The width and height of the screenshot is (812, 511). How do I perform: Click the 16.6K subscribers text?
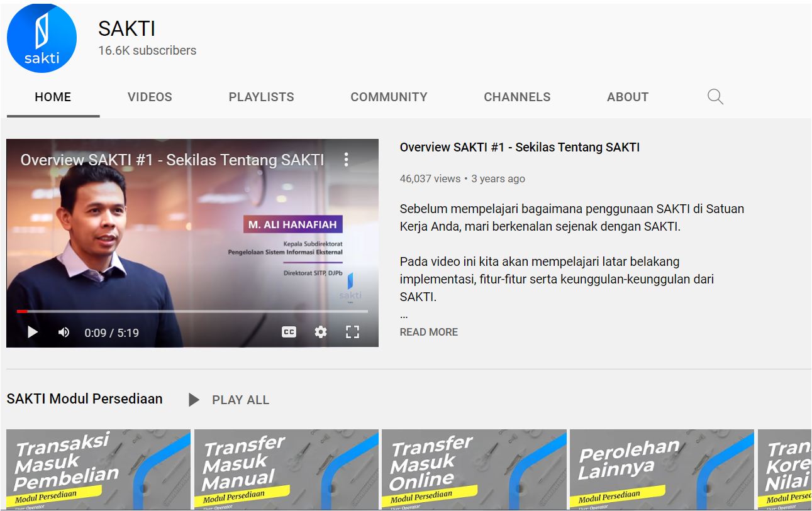click(x=147, y=51)
